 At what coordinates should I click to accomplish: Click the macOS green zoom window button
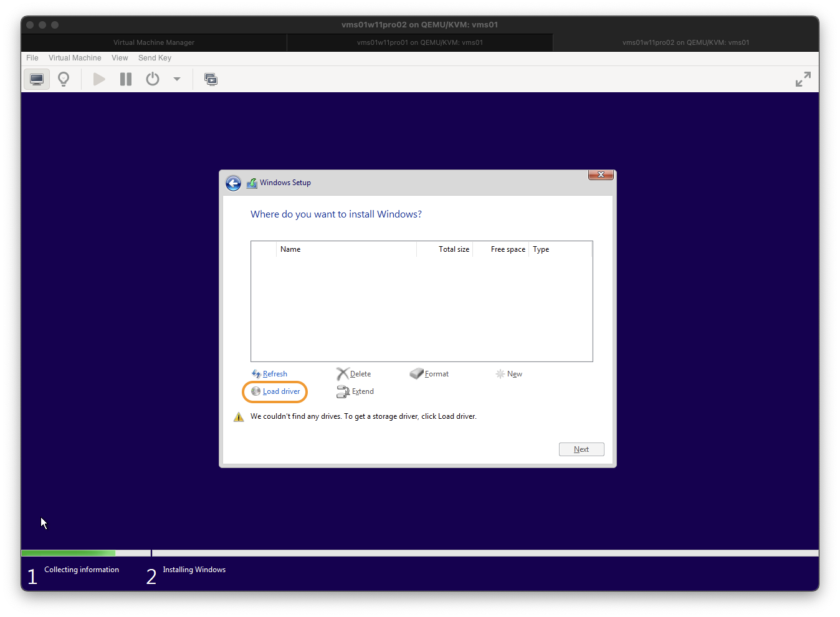point(55,25)
